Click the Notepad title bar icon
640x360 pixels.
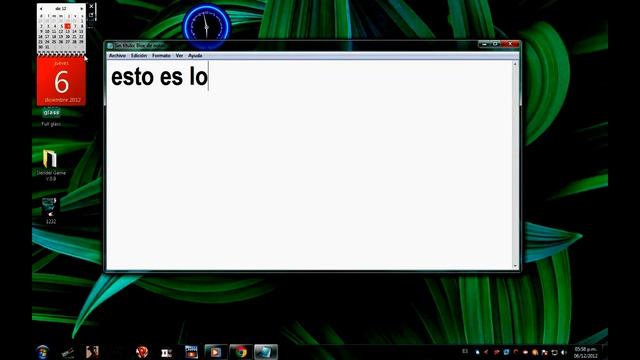110,46
